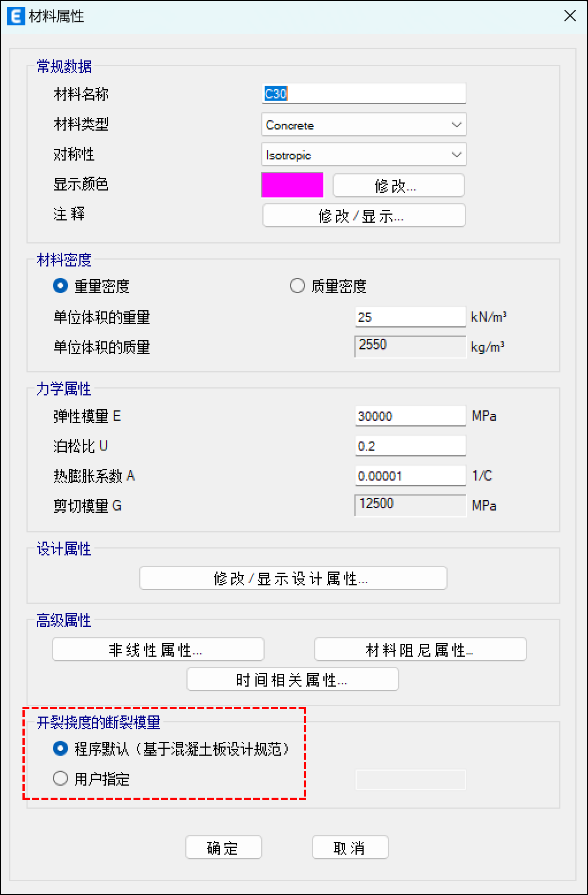Open 材料阻尼属性 settings
588x895 pixels.
[x=420, y=650]
